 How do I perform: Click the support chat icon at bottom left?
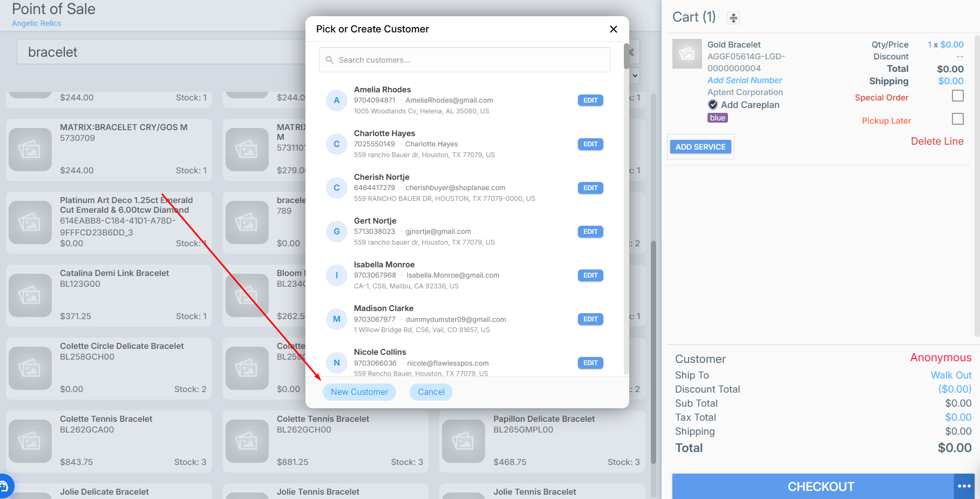[x=4, y=487]
